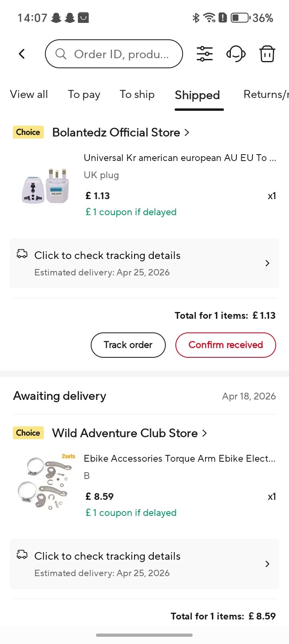Open the Ebike torque arm product thumbnail
Viewport: 289px width, 644px height.
[45, 482]
